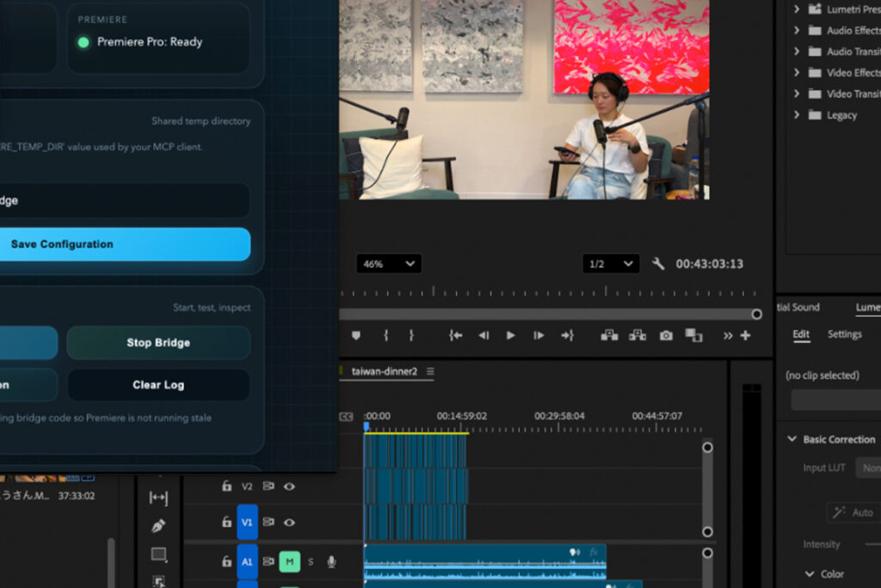Add a marker with the marker icon
Screen dimensions: 881x588
click(356, 336)
